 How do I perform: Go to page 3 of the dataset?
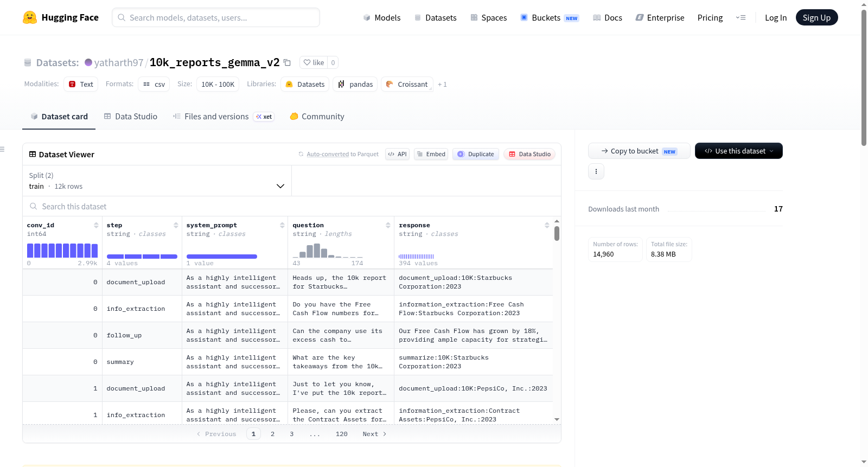click(291, 434)
